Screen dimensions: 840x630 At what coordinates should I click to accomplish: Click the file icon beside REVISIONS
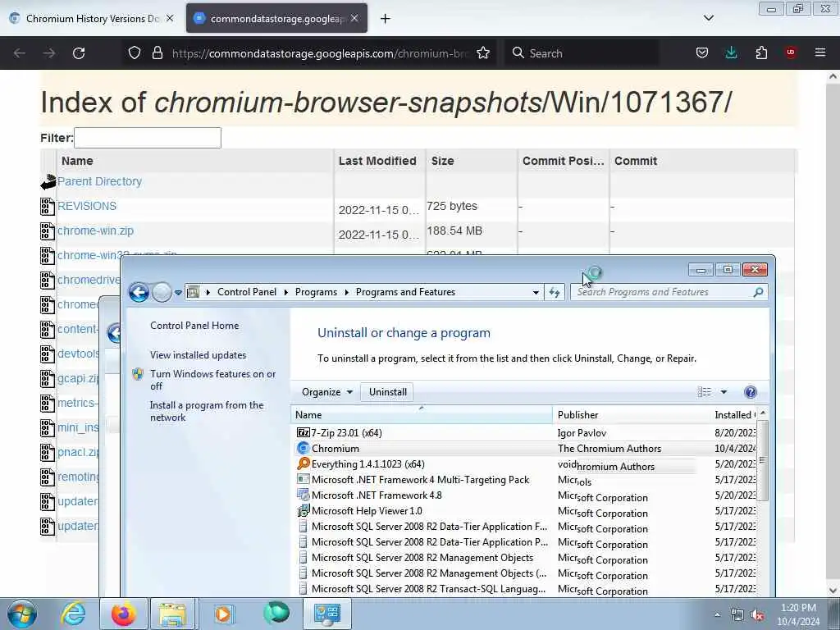(48, 207)
